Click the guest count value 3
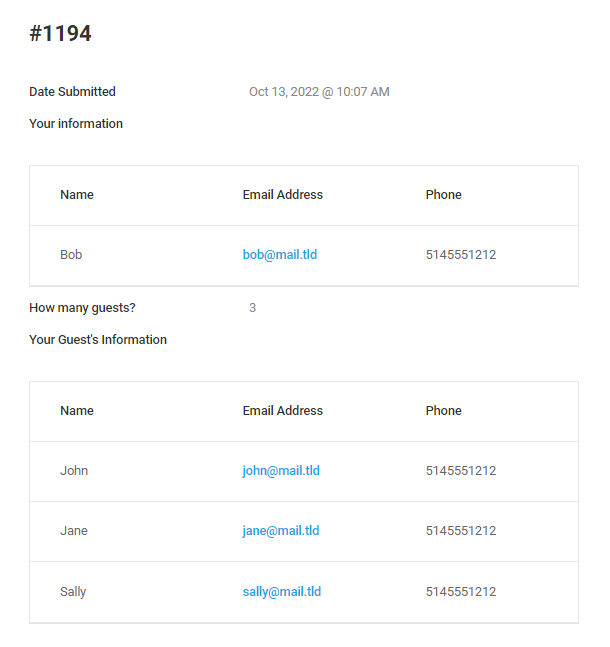The image size is (610, 647). click(x=253, y=308)
